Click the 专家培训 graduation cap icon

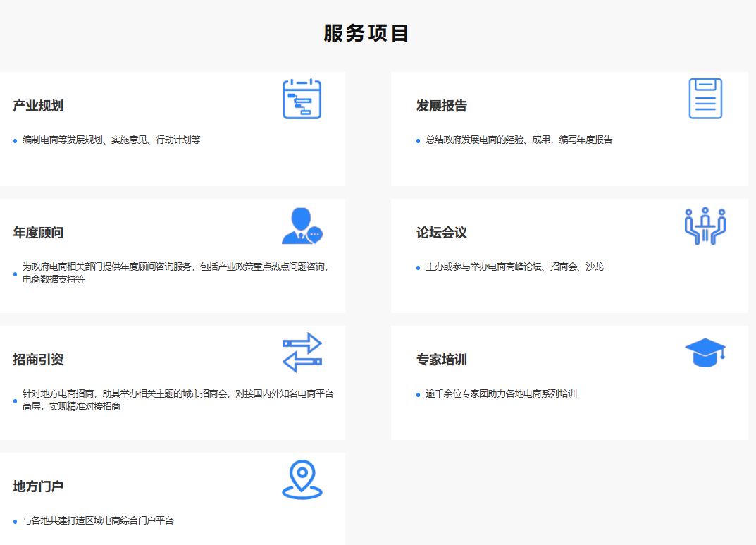pyautogui.click(x=705, y=353)
